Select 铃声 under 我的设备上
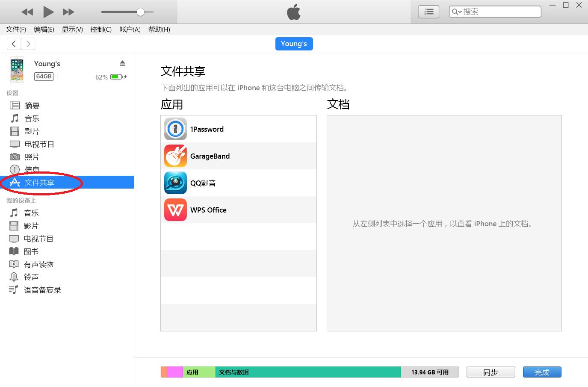This screenshot has height=387, width=588. click(x=30, y=277)
